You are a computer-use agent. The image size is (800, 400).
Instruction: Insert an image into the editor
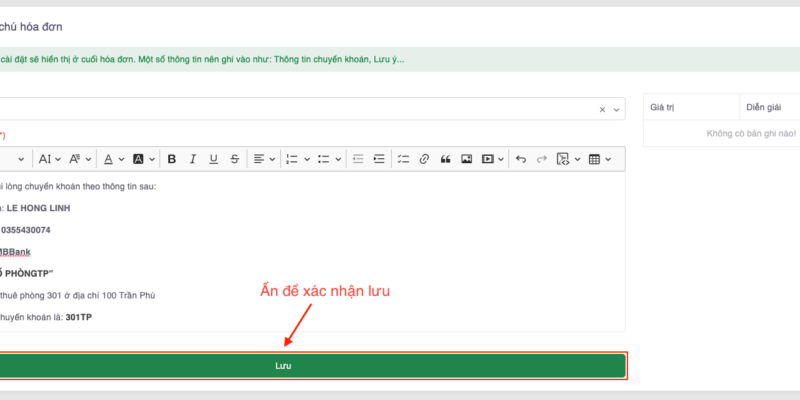[x=466, y=159]
